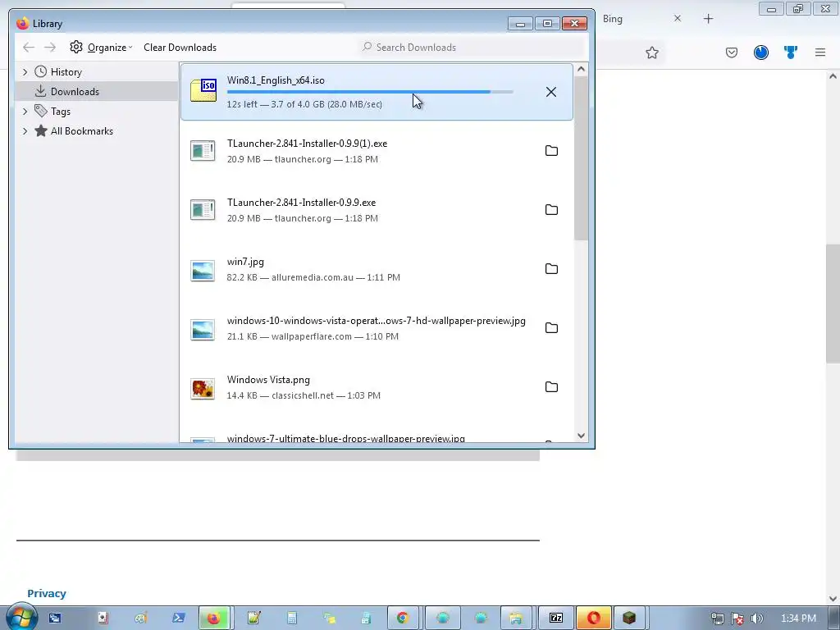Select All Bookmarks in the sidebar

coord(81,131)
